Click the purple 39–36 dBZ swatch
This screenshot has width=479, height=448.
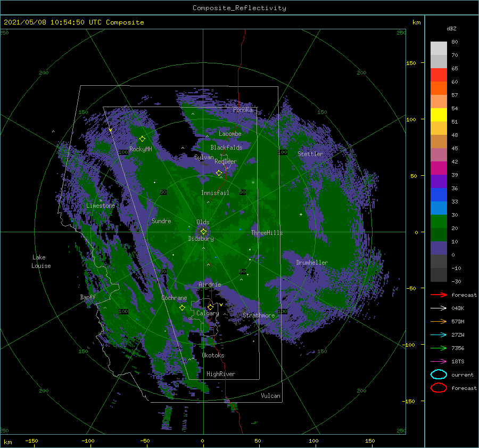point(439,182)
